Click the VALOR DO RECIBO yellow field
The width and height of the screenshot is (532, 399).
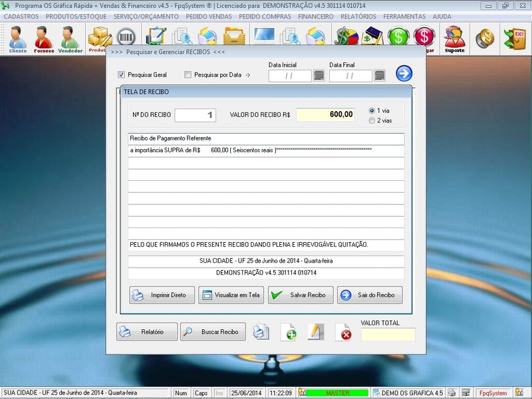[x=327, y=114]
